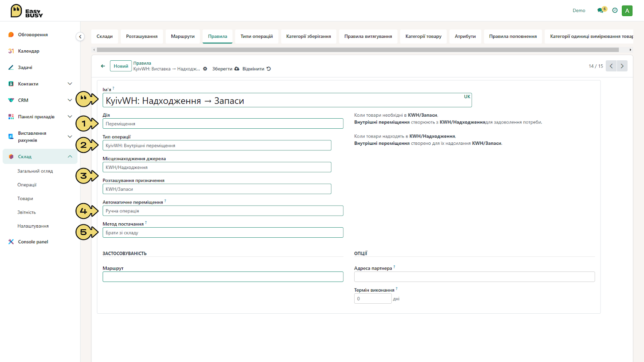Switch to Правила поповнення tab
The height and width of the screenshot is (362, 644).
513,36
